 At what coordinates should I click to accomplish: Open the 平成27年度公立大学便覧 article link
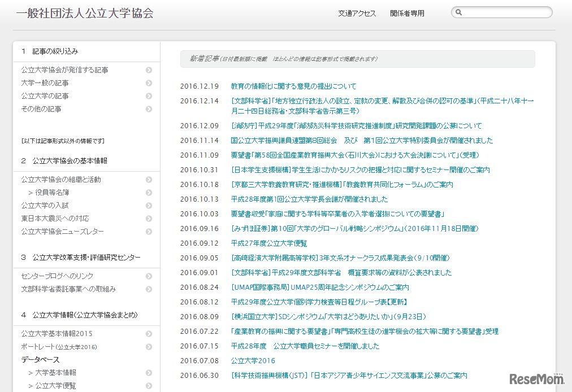tap(269, 243)
